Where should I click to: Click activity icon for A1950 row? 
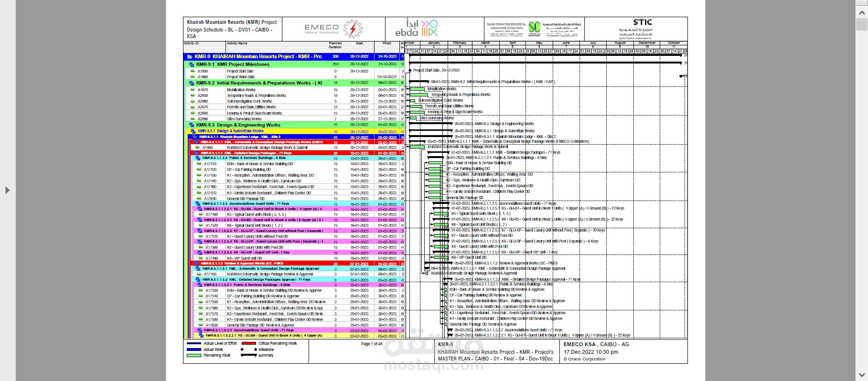tap(193, 71)
